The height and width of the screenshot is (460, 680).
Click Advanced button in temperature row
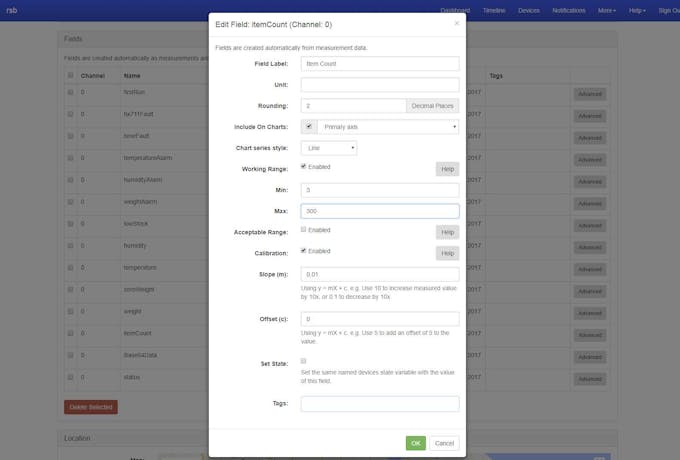tap(590, 269)
